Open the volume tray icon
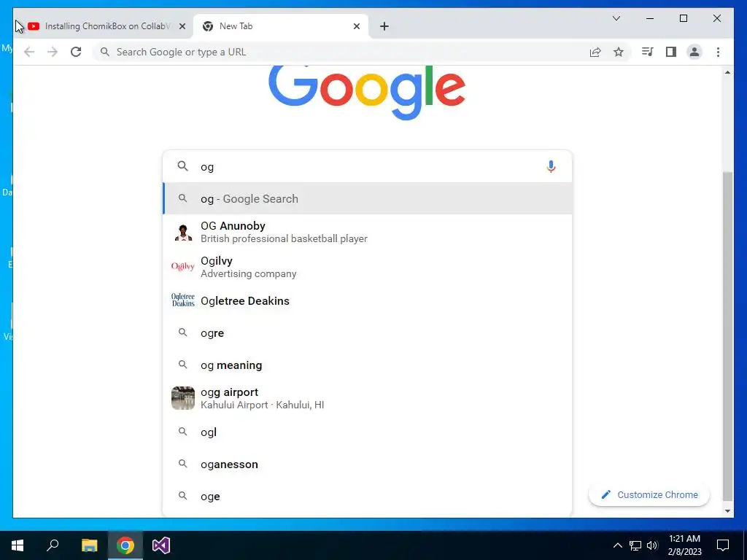 pyautogui.click(x=652, y=545)
